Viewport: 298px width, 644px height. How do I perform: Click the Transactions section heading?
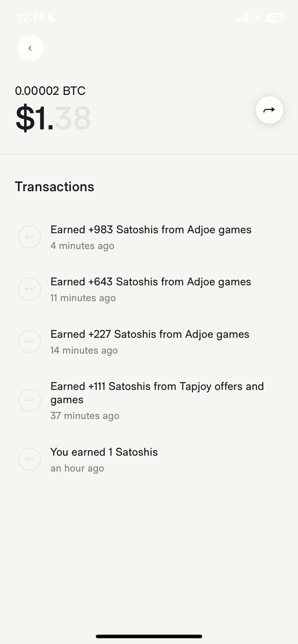coord(54,187)
